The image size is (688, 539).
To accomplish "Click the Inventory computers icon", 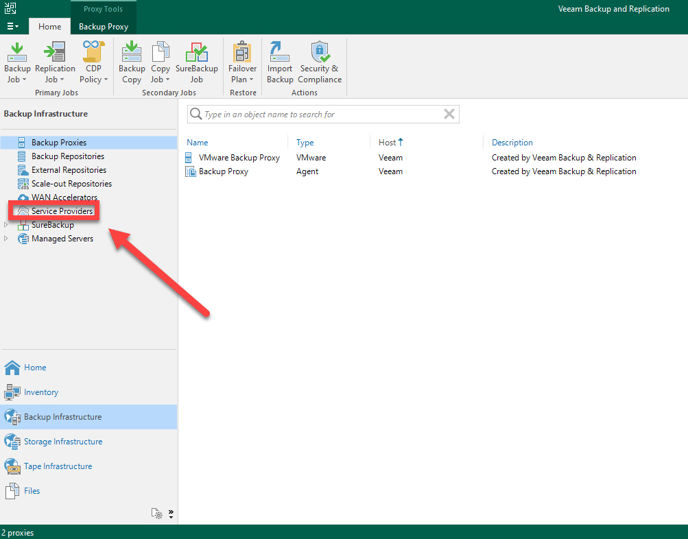I will 12,392.
